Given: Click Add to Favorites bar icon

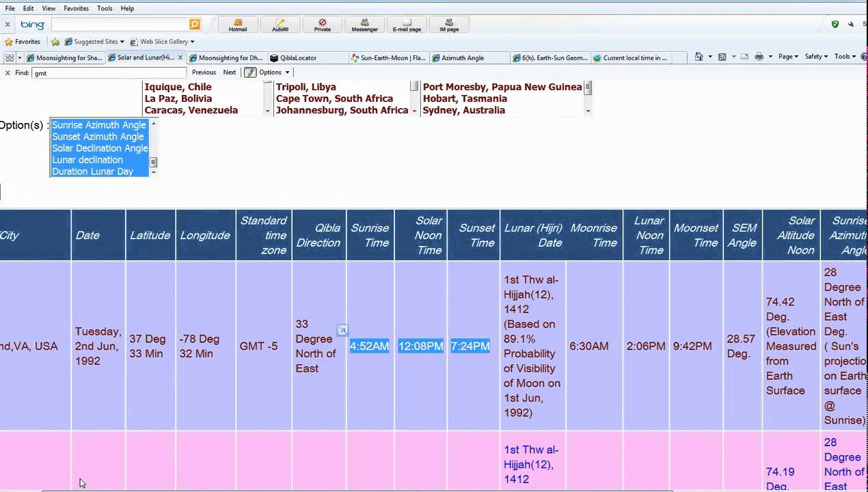Looking at the screenshot, I should [55, 42].
